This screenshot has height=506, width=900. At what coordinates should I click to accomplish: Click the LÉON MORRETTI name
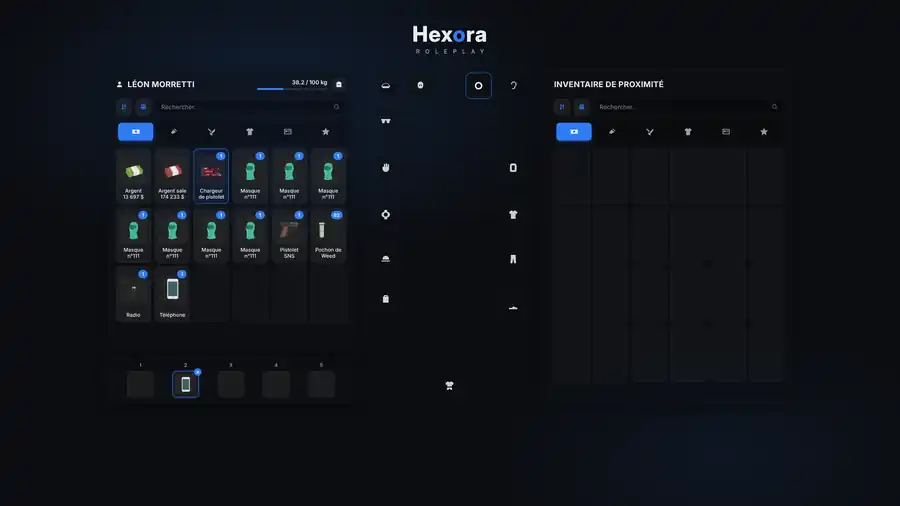click(x=161, y=84)
